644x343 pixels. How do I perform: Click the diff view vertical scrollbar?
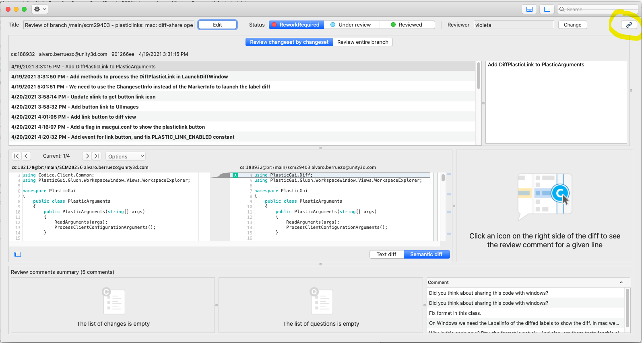point(443,178)
